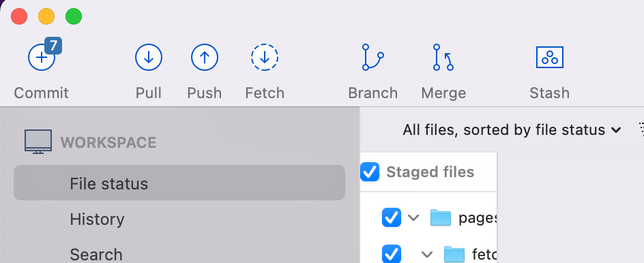The image size is (644, 263).
Task: Toggle the checkbox beside the fetc folder
Action: point(392,253)
